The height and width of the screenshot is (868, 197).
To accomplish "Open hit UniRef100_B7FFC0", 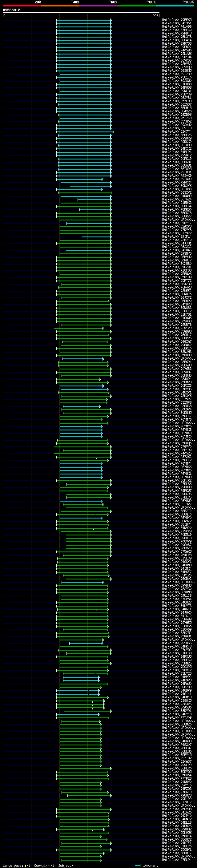I will [176, 30].
